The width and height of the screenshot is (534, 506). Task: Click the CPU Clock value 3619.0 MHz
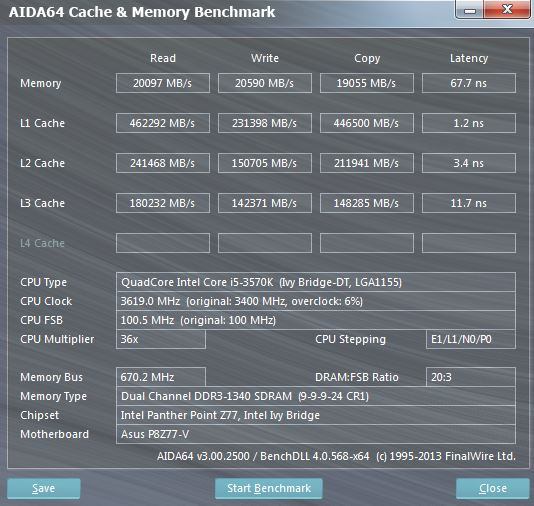click(316, 301)
